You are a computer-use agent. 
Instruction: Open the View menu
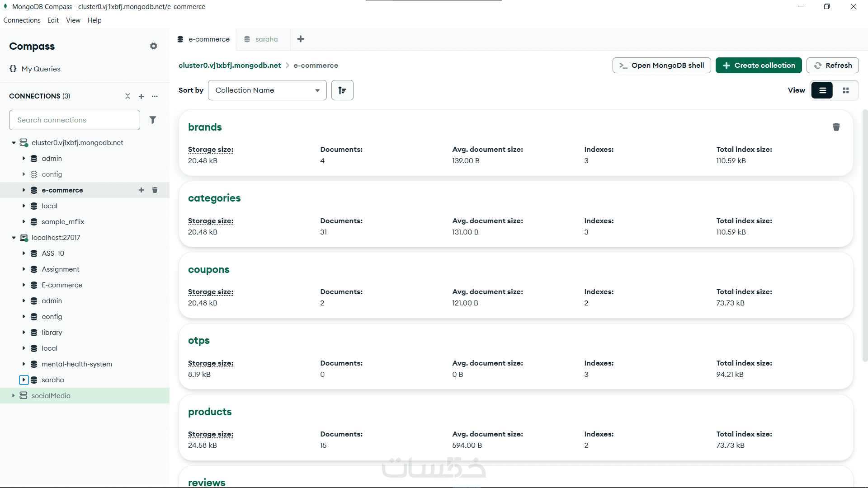pos(73,20)
